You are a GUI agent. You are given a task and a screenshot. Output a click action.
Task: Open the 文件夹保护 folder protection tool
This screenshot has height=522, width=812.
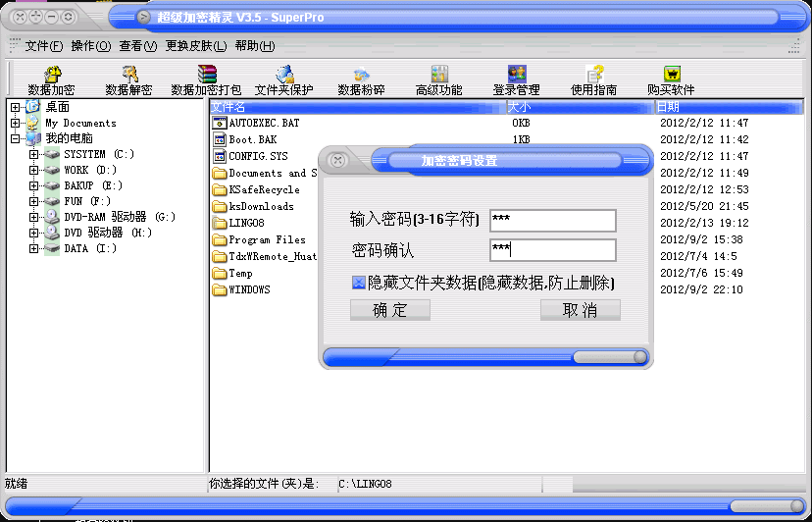click(x=283, y=80)
